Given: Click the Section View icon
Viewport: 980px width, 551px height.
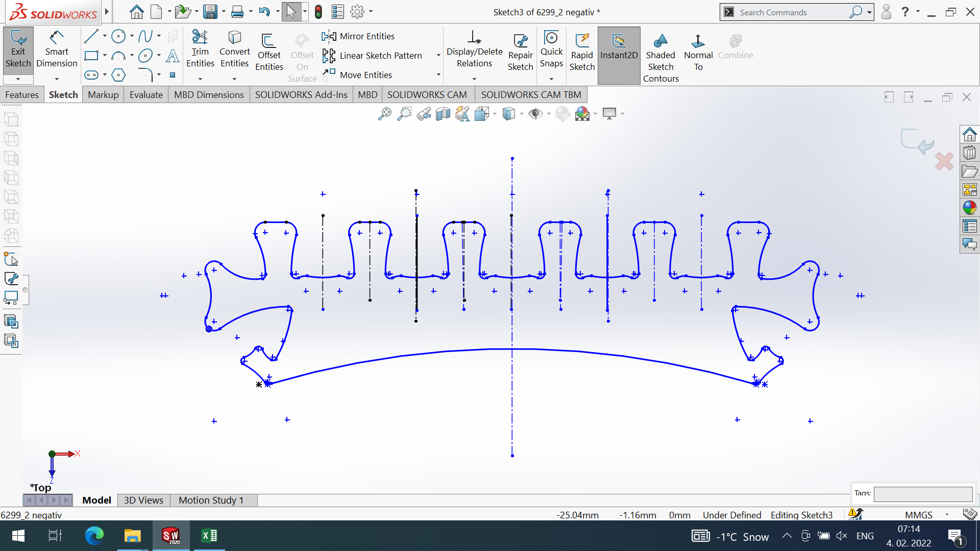Looking at the screenshot, I should tap(443, 114).
